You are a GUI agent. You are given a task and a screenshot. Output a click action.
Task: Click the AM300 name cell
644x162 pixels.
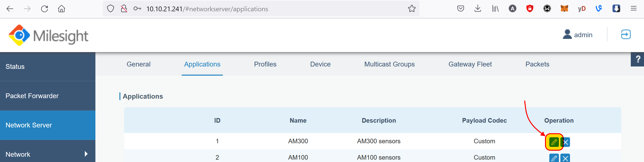[x=298, y=141]
